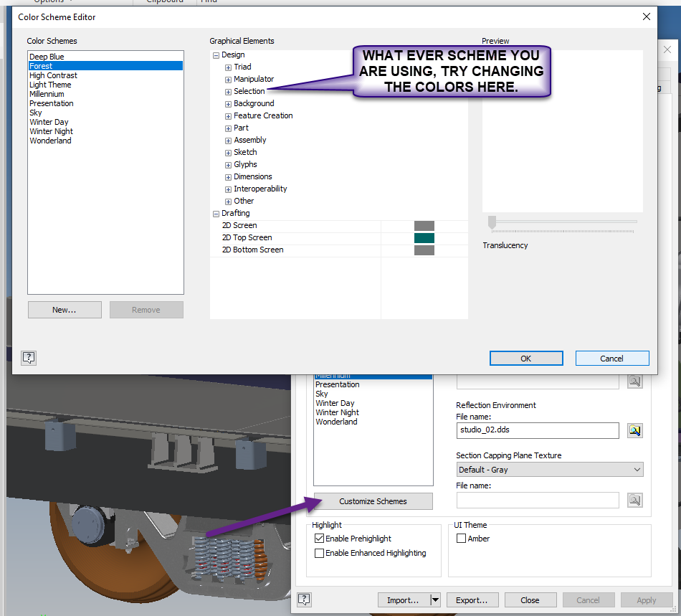Select Presentation in Application Options scheme list

(373, 384)
